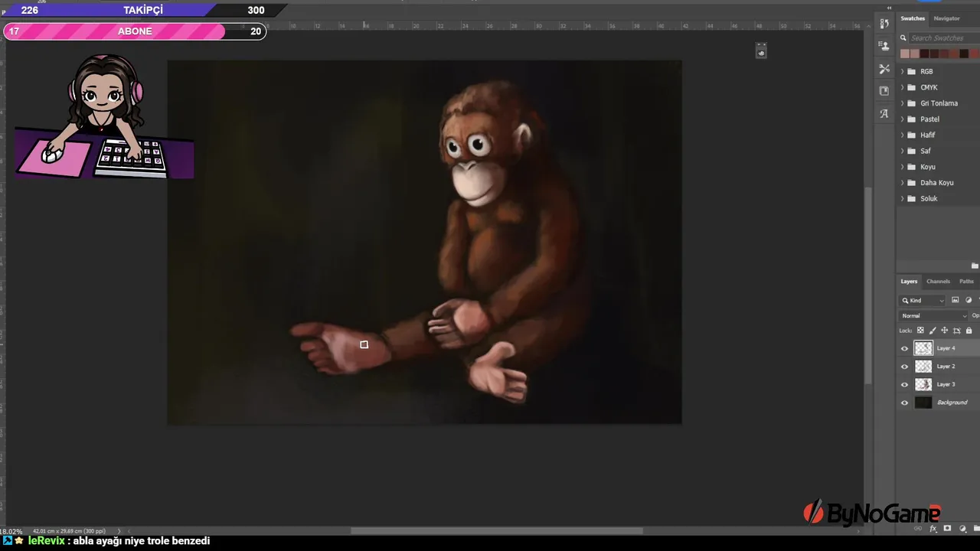Select the Layer 2 name
980x551 pixels.
[x=946, y=367]
